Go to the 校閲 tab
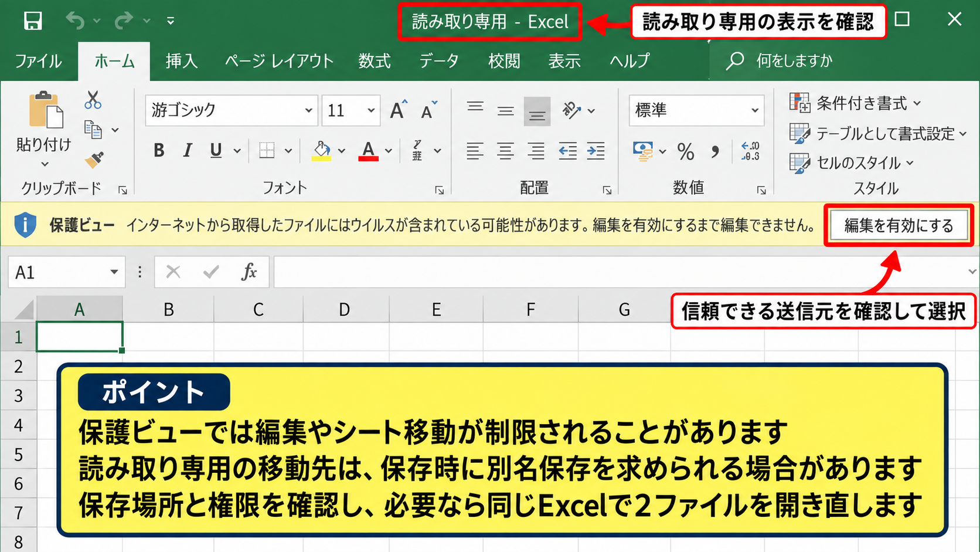The height and width of the screenshot is (552, 980). (x=504, y=61)
